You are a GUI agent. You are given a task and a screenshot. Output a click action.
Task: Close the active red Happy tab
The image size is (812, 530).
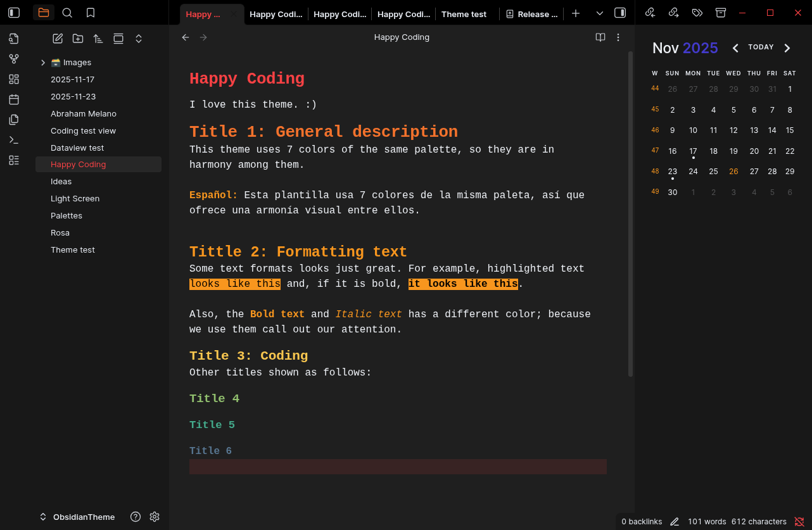coord(234,14)
